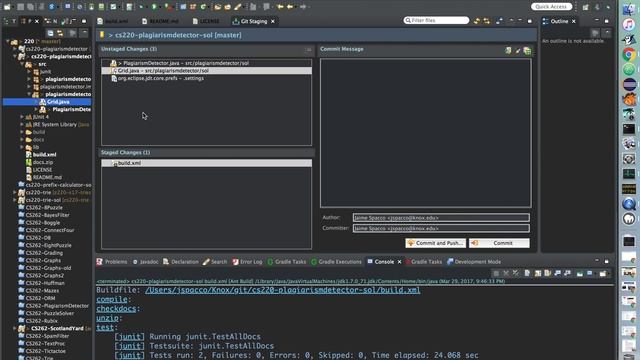Click the Chrome icon in the Dock
The width and height of the screenshot is (640, 360).
[x=629, y=54]
